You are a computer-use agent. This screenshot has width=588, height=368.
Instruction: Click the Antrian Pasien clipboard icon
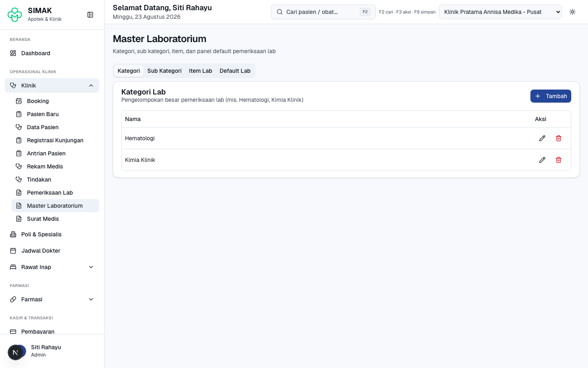[19, 153]
